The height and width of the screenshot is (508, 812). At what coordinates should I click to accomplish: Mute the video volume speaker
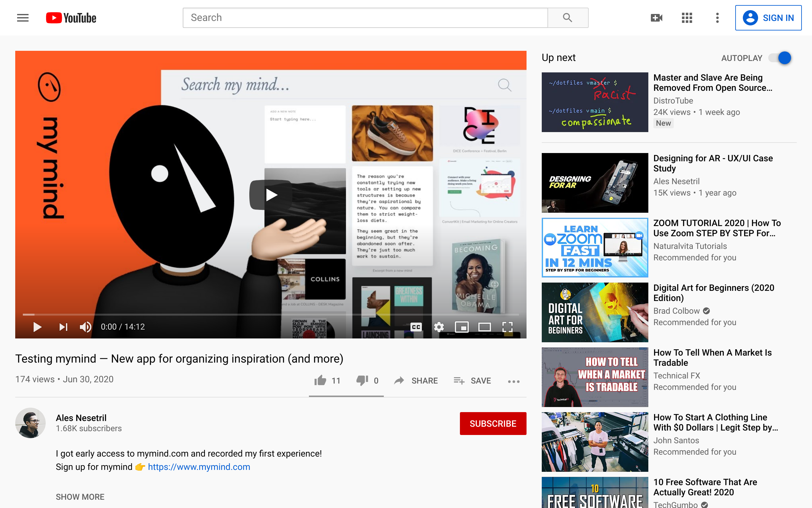[x=86, y=327]
